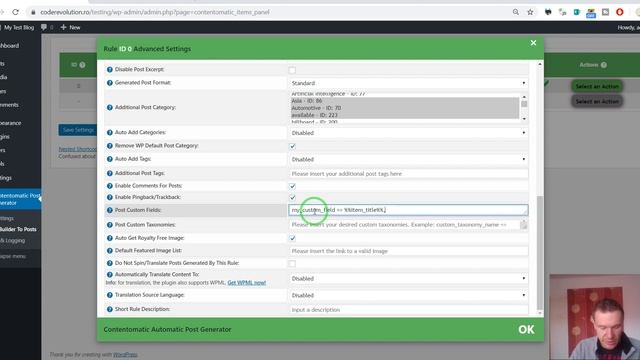Open Automatically Translate Content To dropdown
The height and width of the screenshot is (360, 640).
click(408, 278)
